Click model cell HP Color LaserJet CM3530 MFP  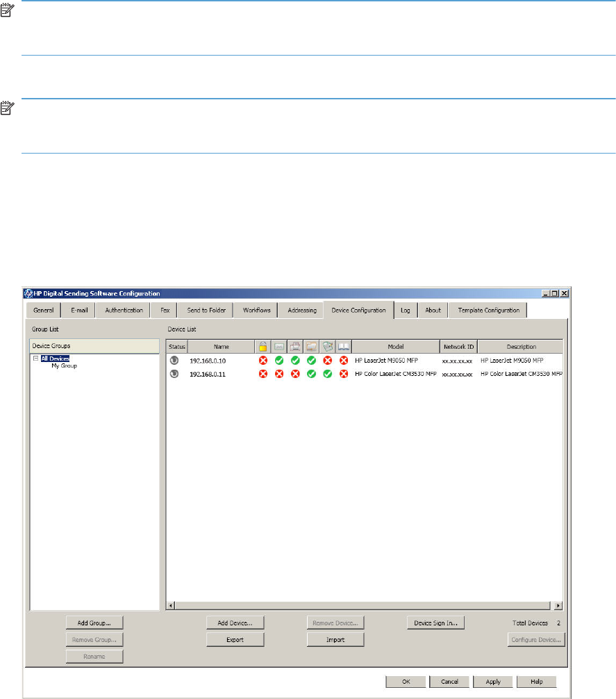point(396,374)
